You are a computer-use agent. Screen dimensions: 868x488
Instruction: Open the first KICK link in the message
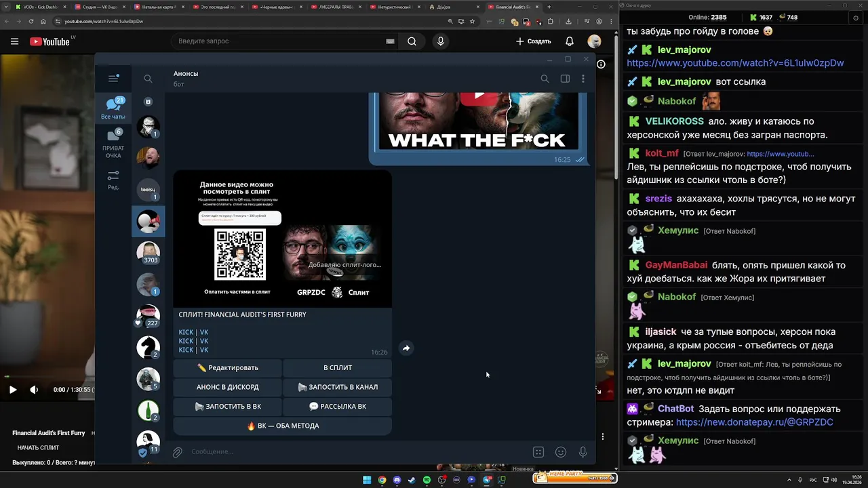coord(186,332)
